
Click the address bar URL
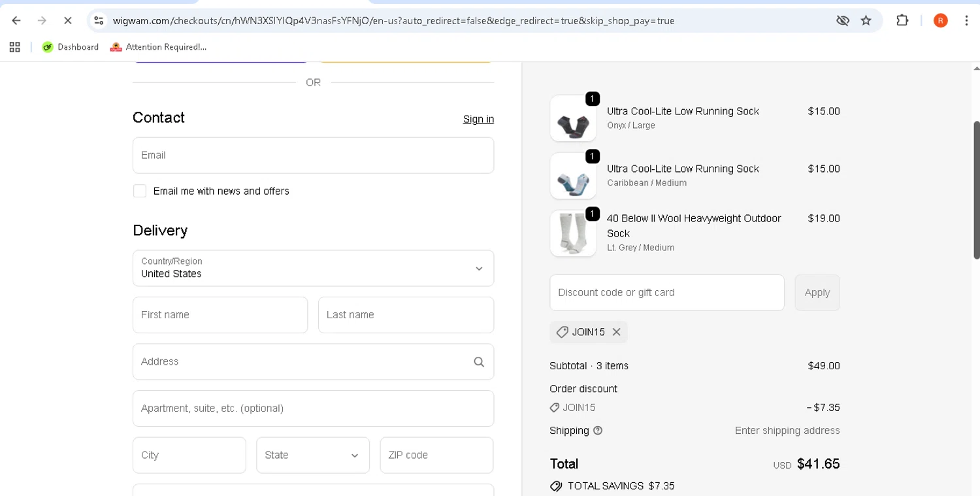[393, 20]
